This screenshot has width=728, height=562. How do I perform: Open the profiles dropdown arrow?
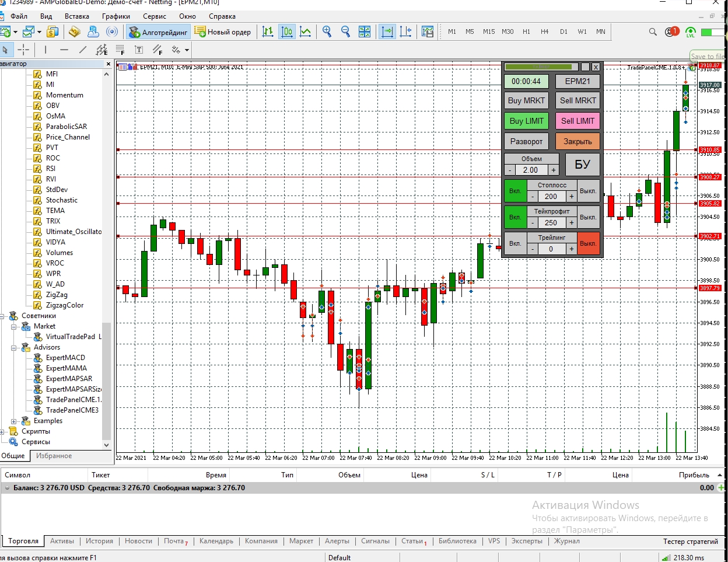point(39,32)
